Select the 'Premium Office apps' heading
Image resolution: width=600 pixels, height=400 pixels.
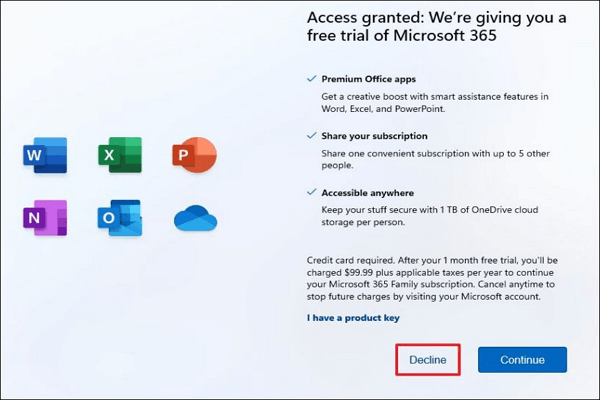pos(368,79)
